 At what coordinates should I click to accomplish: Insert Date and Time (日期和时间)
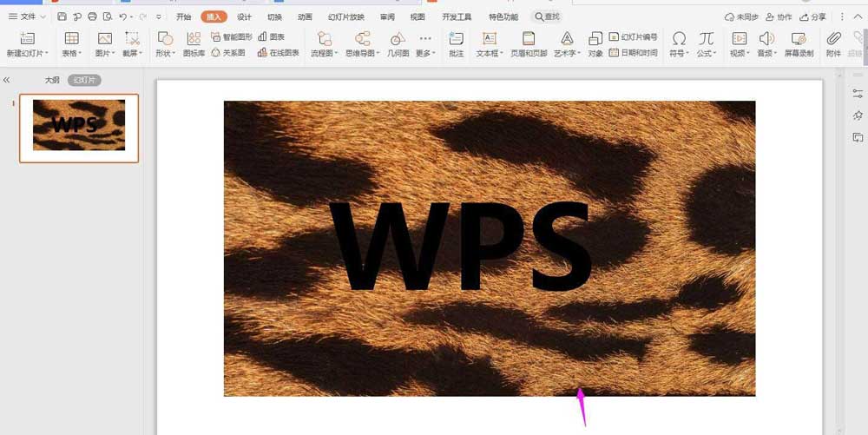634,53
